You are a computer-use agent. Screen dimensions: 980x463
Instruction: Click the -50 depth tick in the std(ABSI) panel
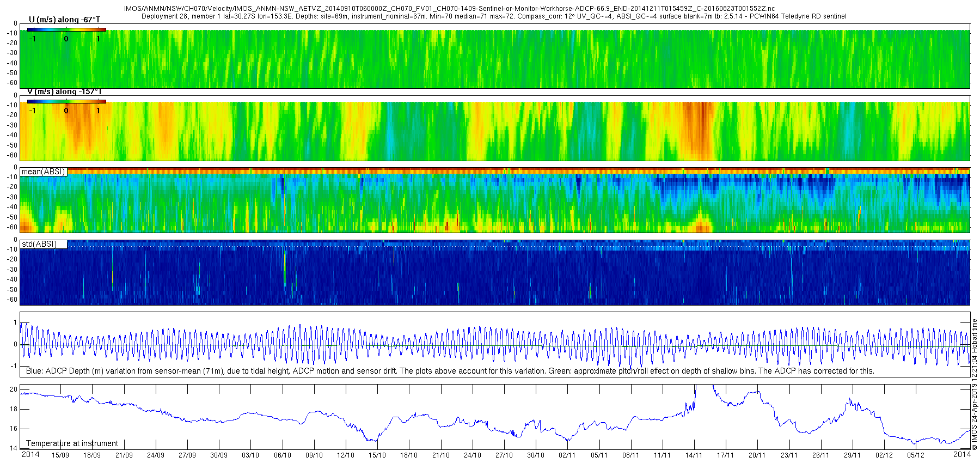coord(12,289)
